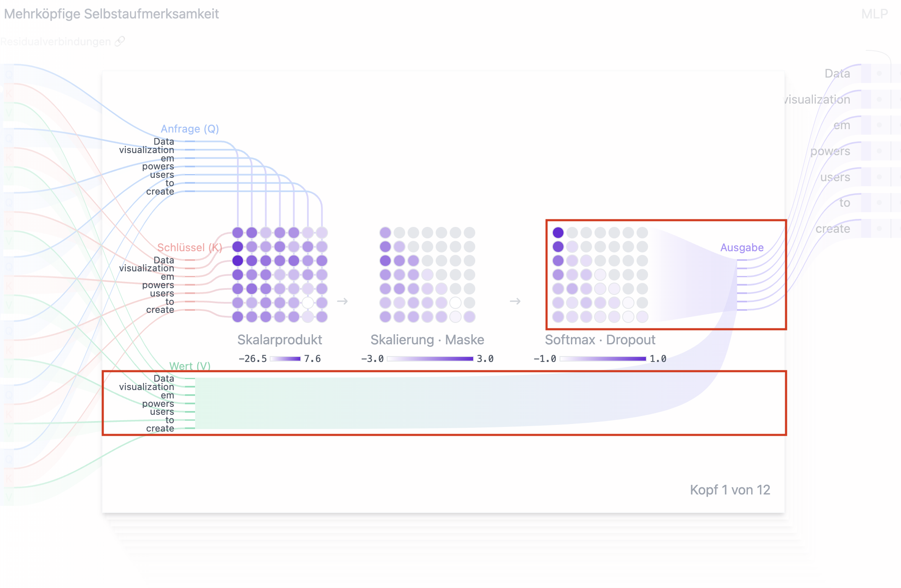Click the Ausgabe output label
This screenshot has height=588, width=901.
[x=742, y=247]
